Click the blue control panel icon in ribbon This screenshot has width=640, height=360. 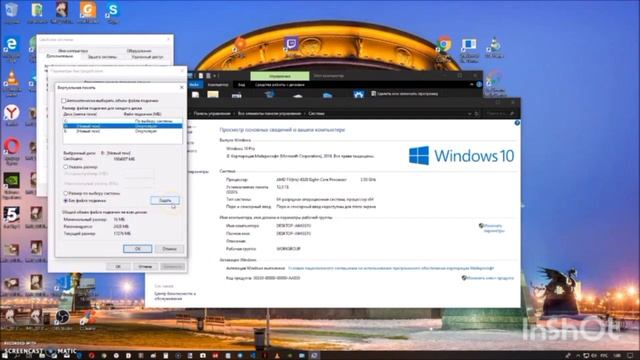[x=358, y=95]
